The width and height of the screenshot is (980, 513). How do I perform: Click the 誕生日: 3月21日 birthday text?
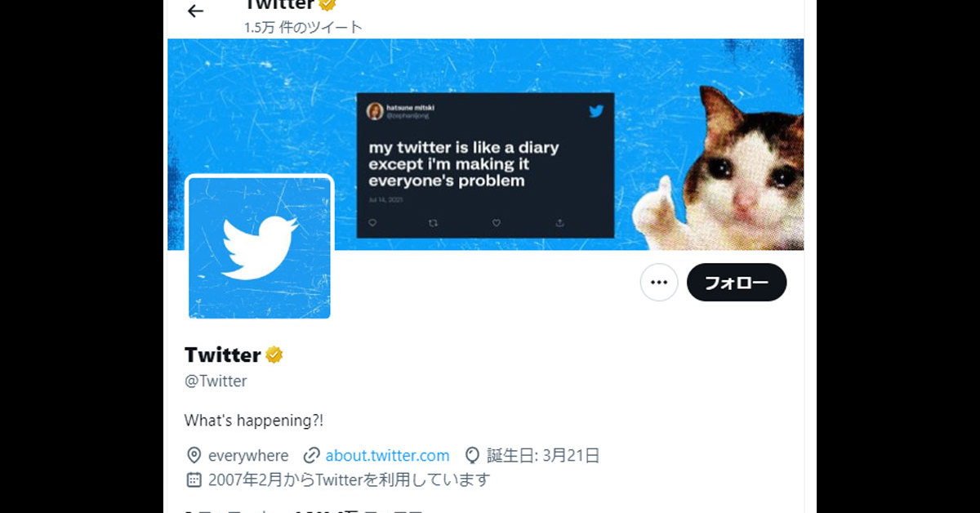[x=544, y=455]
